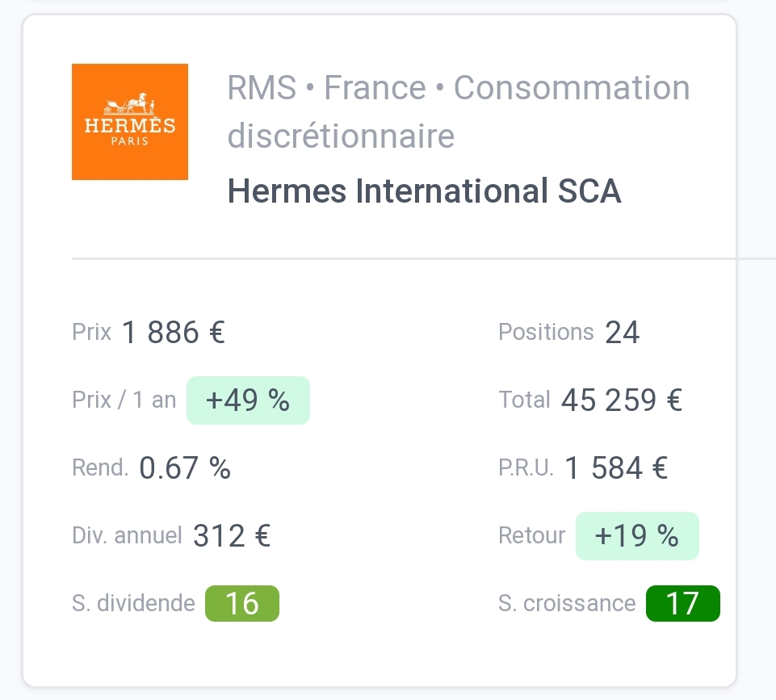The height and width of the screenshot is (700, 776).
Task: Click the Total label text
Action: click(x=525, y=400)
